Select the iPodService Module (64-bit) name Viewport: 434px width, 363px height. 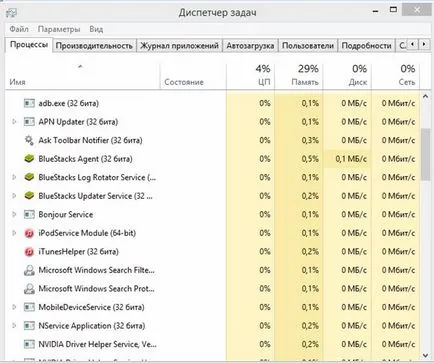click(87, 233)
